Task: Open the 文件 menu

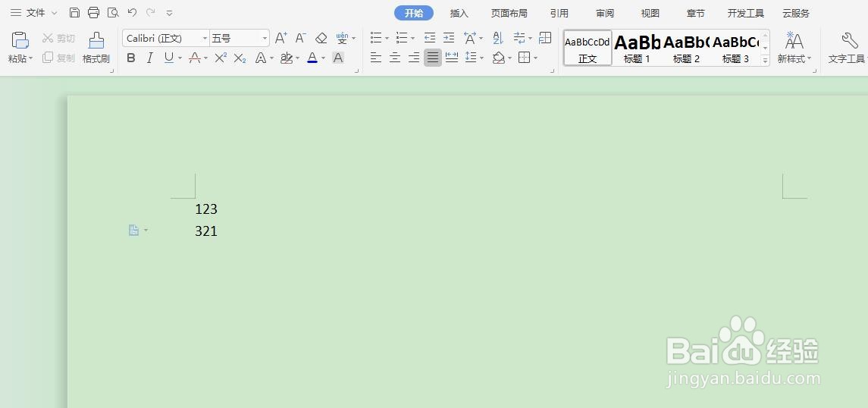Action: (36, 12)
